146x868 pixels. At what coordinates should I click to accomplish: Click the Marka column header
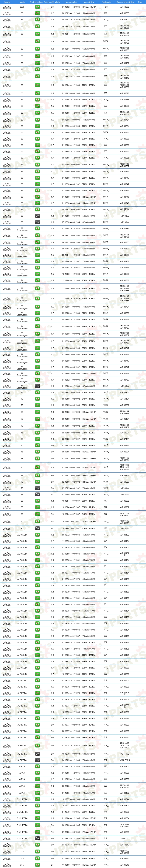coord(7,2)
